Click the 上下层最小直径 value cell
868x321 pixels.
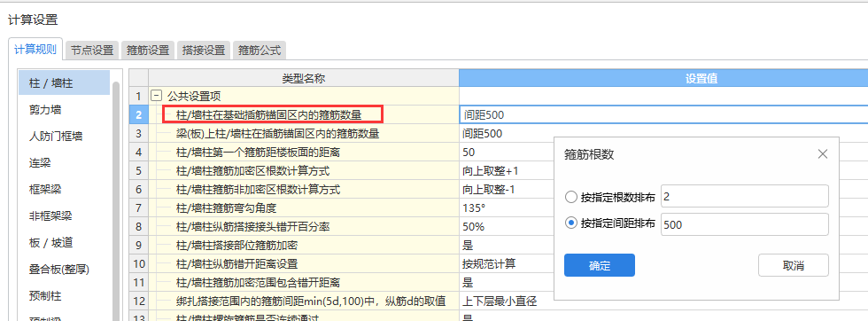click(x=500, y=301)
